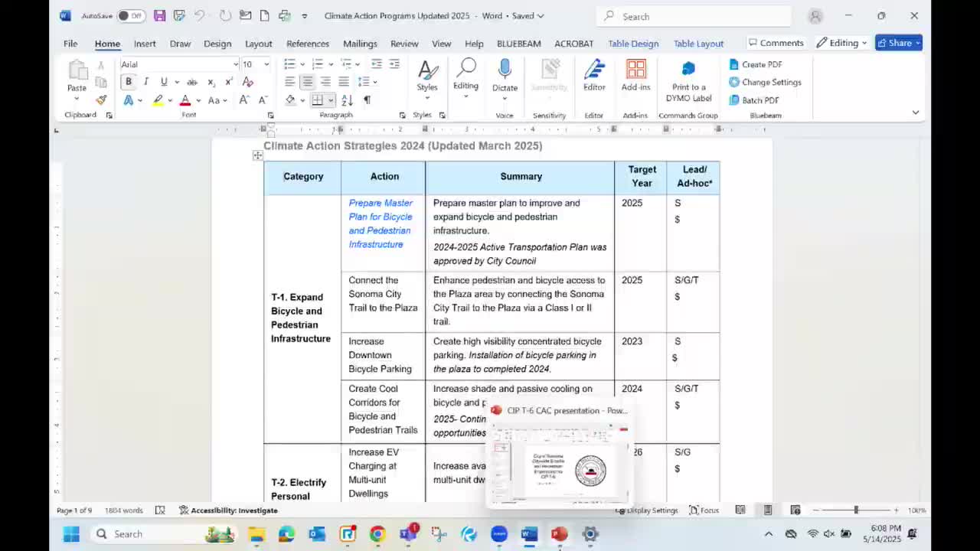This screenshot has height=551, width=980.
Task: Select the Format Painter brush
Action: pos(101,100)
